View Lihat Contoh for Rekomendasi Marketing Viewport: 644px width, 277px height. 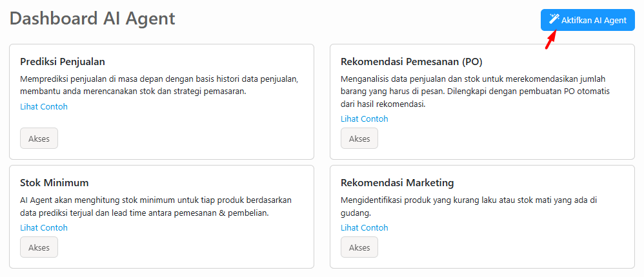(x=365, y=227)
